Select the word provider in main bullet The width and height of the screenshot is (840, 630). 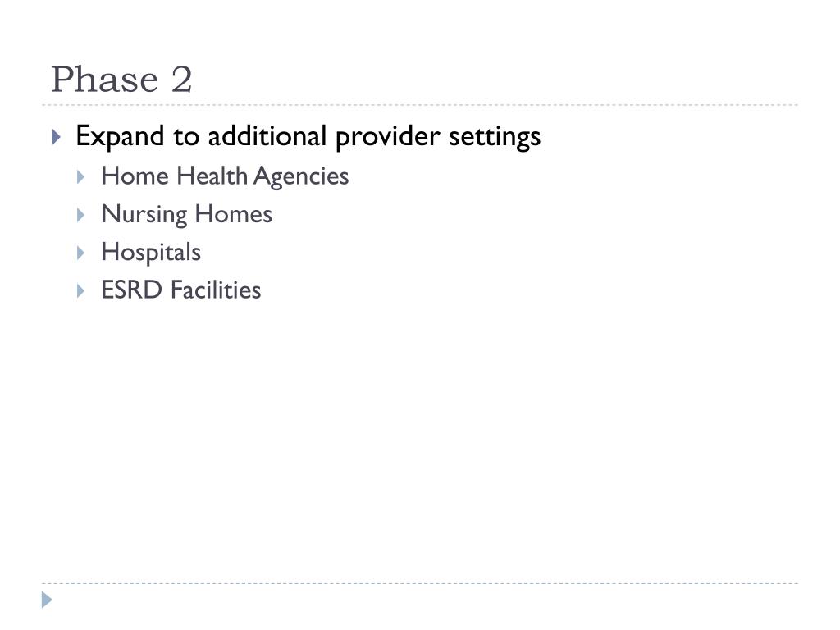pyautogui.click(x=388, y=137)
